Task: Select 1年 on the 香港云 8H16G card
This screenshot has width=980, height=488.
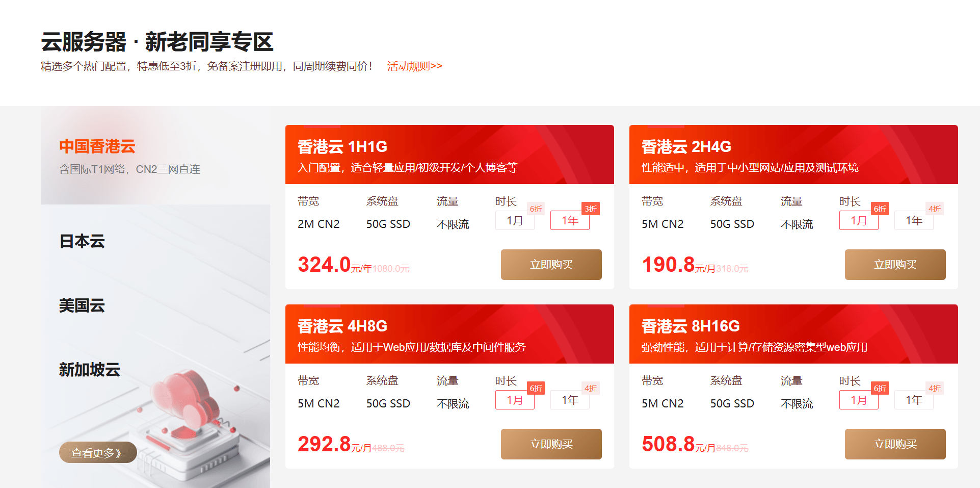Action: coord(914,400)
